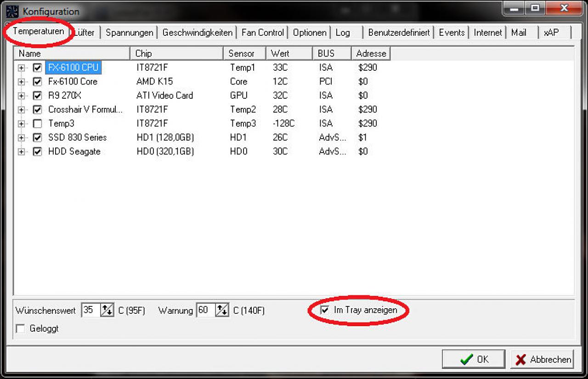Screen dimensions: 588x379
Task: Click the HD0 (320,1GB) chip cell
Action: click(165, 151)
